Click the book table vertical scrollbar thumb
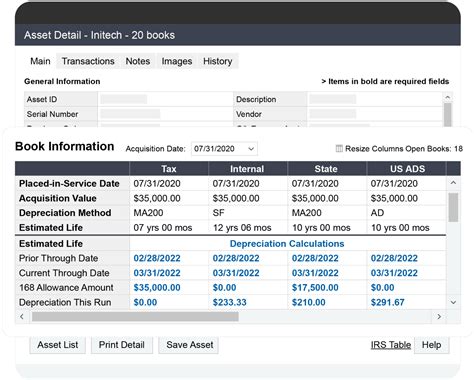Image resolution: width=474 pixels, height=380 pixels. tap(453, 207)
